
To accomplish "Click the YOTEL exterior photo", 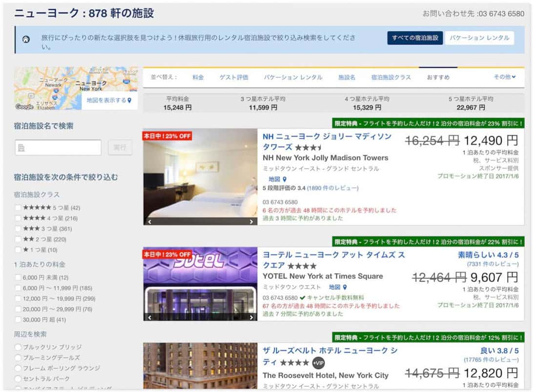I will click(200, 284).
